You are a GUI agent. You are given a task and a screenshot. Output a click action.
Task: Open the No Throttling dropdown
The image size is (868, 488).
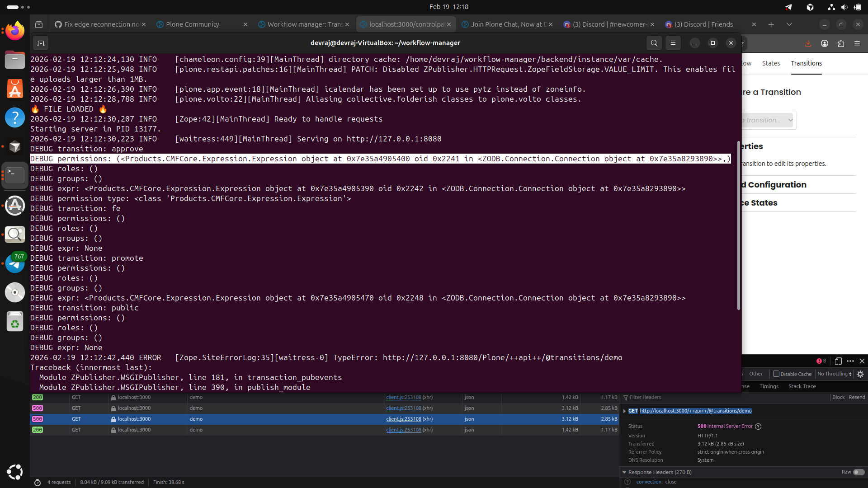point(835,374)
